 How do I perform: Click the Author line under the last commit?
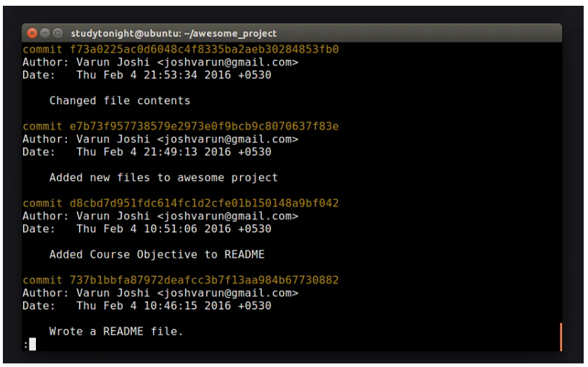point(160,293)
